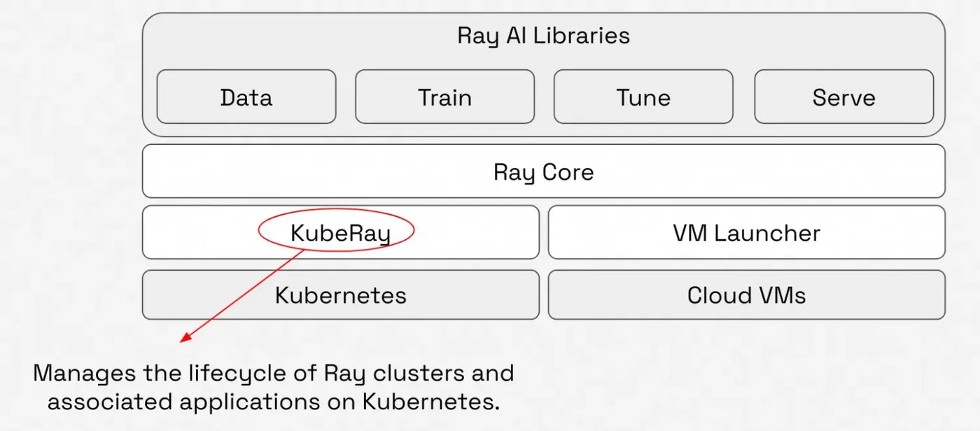
Task: Click the Ray AI Libraries title
Action: point(543,36)
